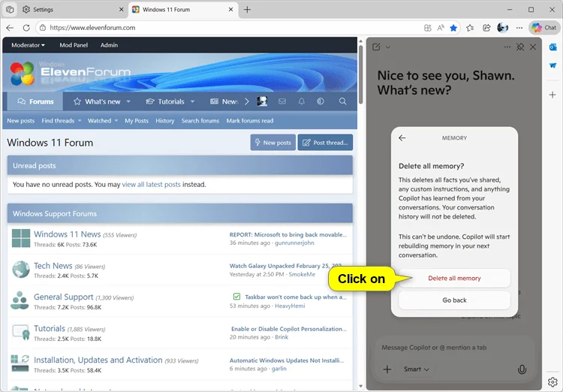
Task: Click the Post thread button
Action: (x=325, y=143)
